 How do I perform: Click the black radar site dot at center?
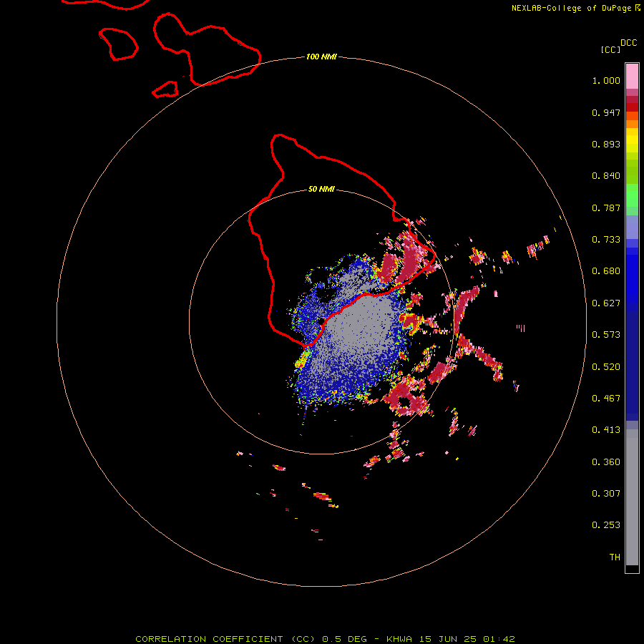pos(321,321)
